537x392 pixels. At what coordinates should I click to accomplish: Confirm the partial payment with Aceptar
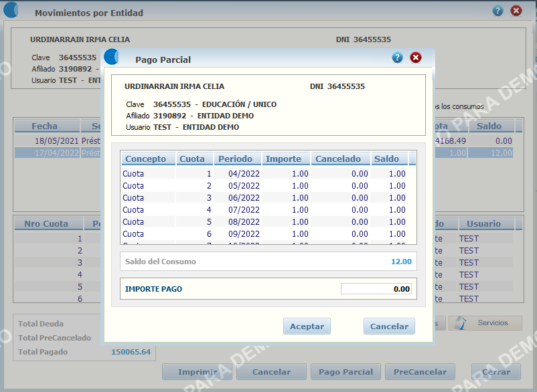pyautogui.click(x=307, y=326)
